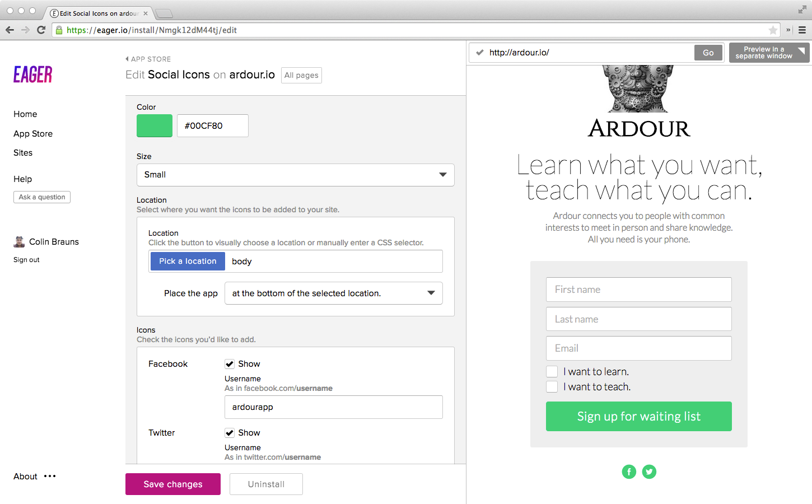Check 'I want to learn' checkbox
Viewport: 812px width, 504px height.
(552, 372)
